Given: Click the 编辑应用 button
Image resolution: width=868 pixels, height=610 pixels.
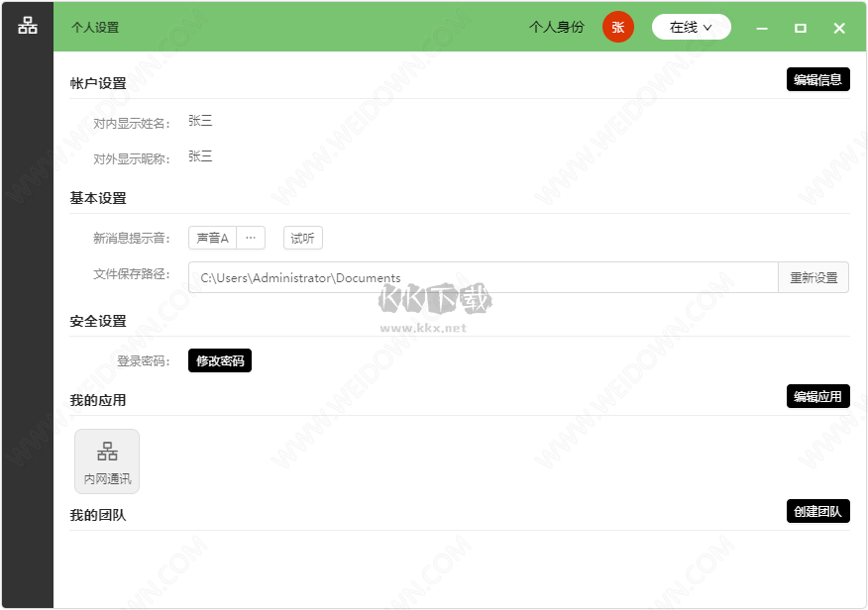Looking at the screenshot, I should [x=818, y=396].
